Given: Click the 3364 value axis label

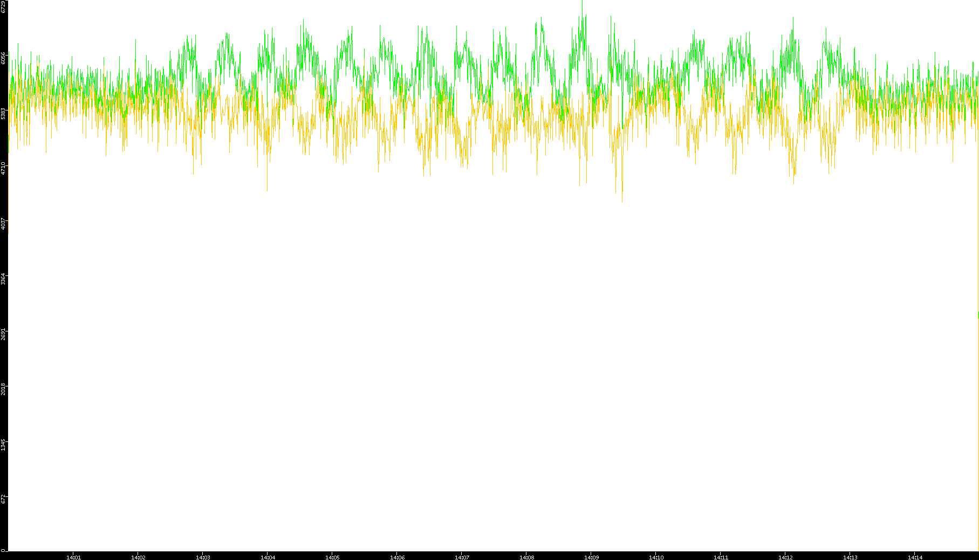Looking at the screenshot, I should 4,279.
